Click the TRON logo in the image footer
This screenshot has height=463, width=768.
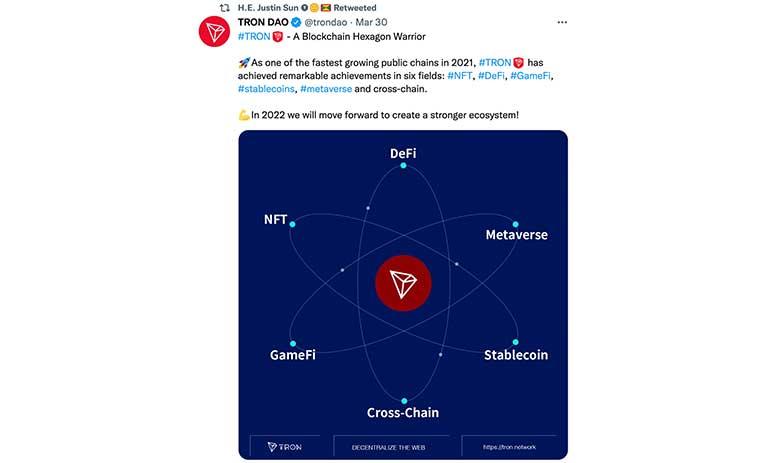click(x=285, y=447)
